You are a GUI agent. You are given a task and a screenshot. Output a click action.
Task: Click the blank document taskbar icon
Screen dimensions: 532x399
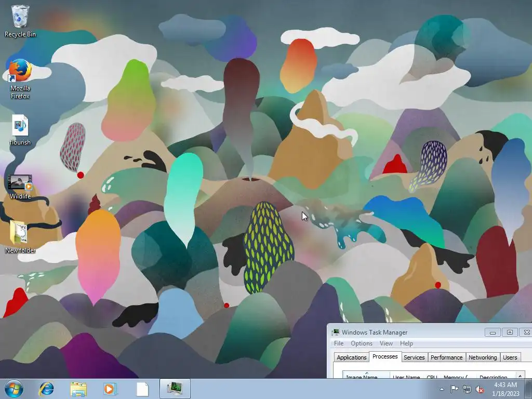click(x=142, y=389)
